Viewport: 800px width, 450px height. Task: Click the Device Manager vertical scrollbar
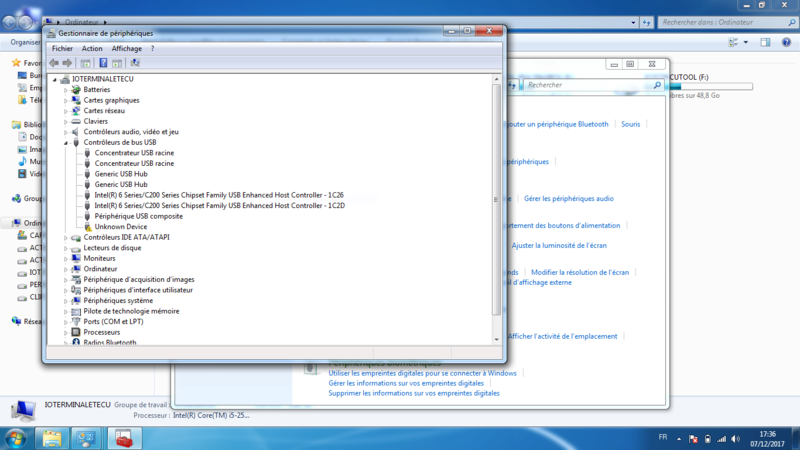[496, 199]
